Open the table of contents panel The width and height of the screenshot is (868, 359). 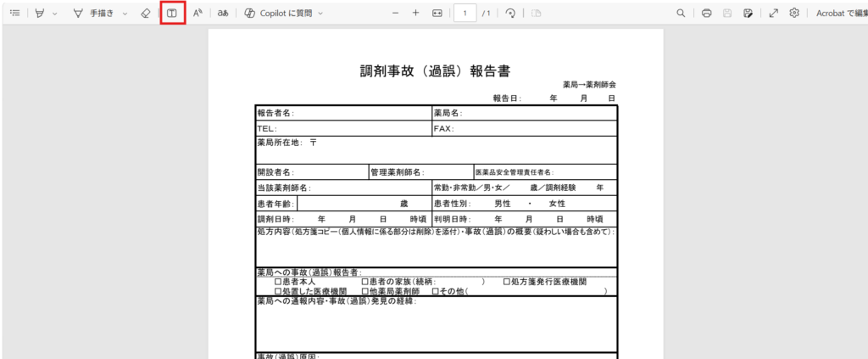click(15, 14)
